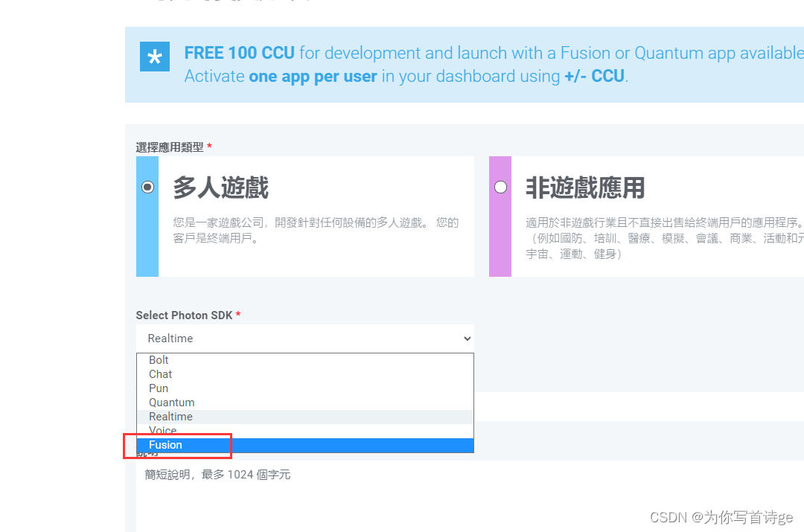Click the Select Photon SDK label
804x532 pixels.
[x=184, y=315]
